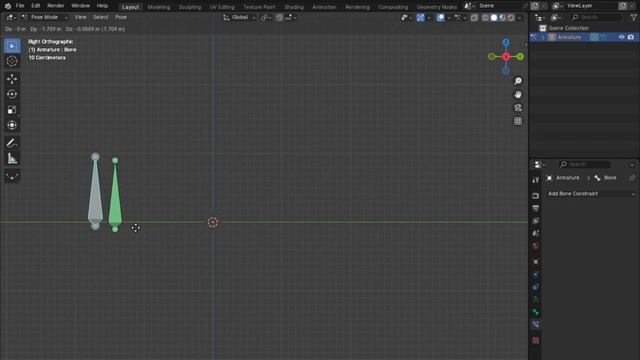Open the Output properties tab
640x360 pixels.
tap(536, 208)
